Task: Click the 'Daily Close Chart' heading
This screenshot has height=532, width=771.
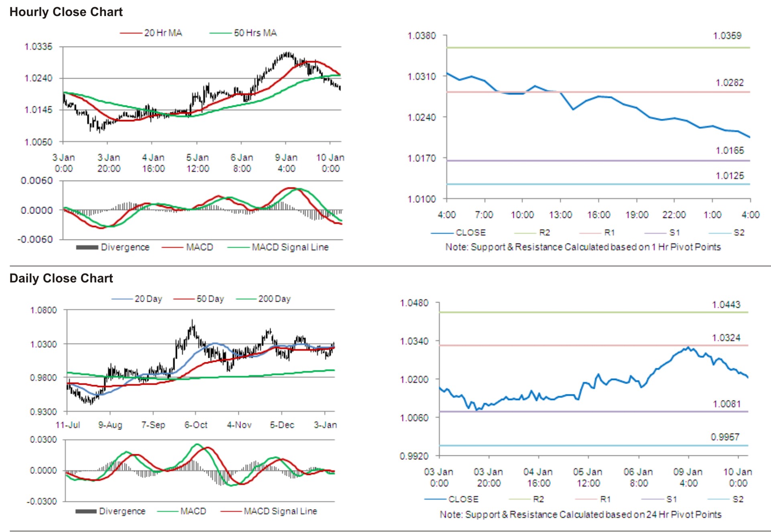Action: click(x=61, y=278)
